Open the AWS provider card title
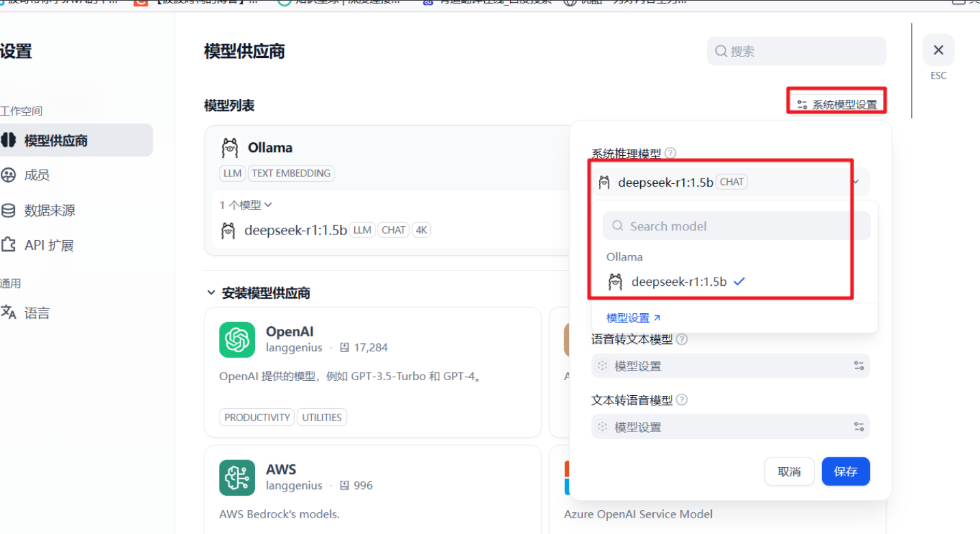Screen dimensions: 980x534 click(281, 470)
